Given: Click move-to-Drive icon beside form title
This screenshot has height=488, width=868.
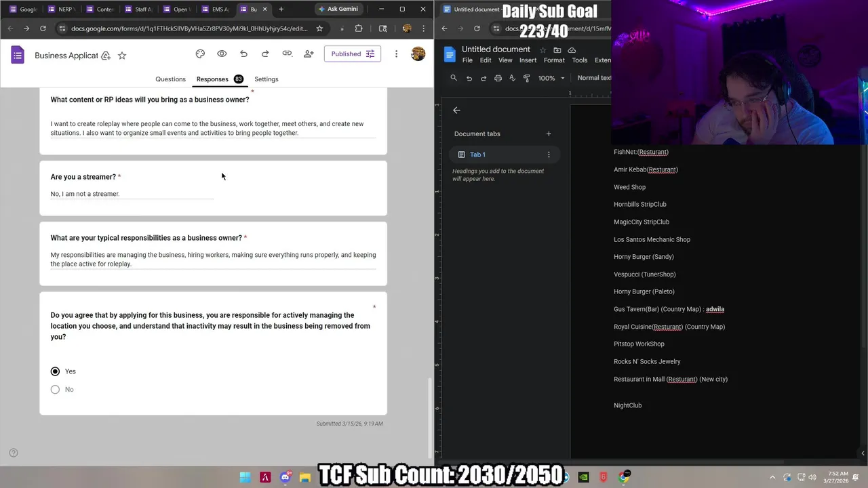Looking at the screenshot, I should coord(106,56).
